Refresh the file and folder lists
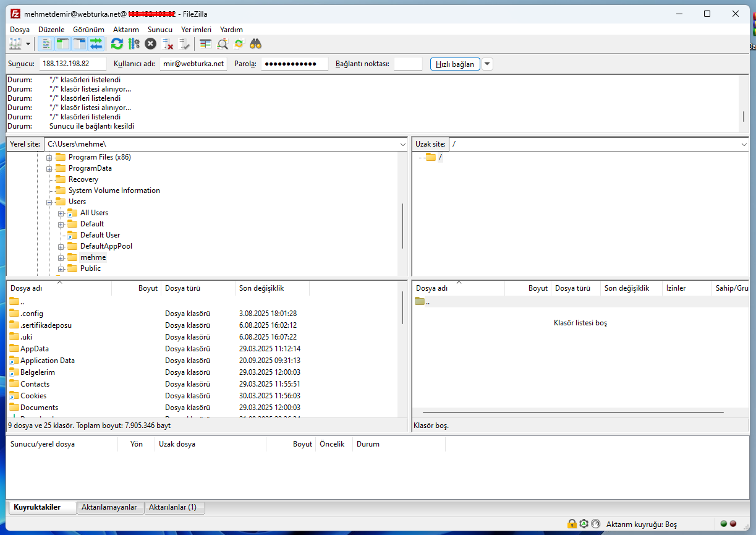This screenshot has height=535, width=756. [117, 43]
